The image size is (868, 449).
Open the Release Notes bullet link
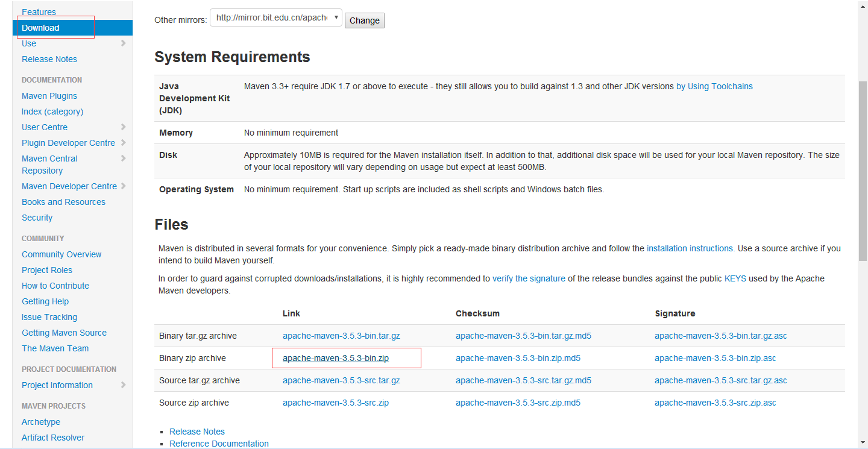click(x=197, y=432)
